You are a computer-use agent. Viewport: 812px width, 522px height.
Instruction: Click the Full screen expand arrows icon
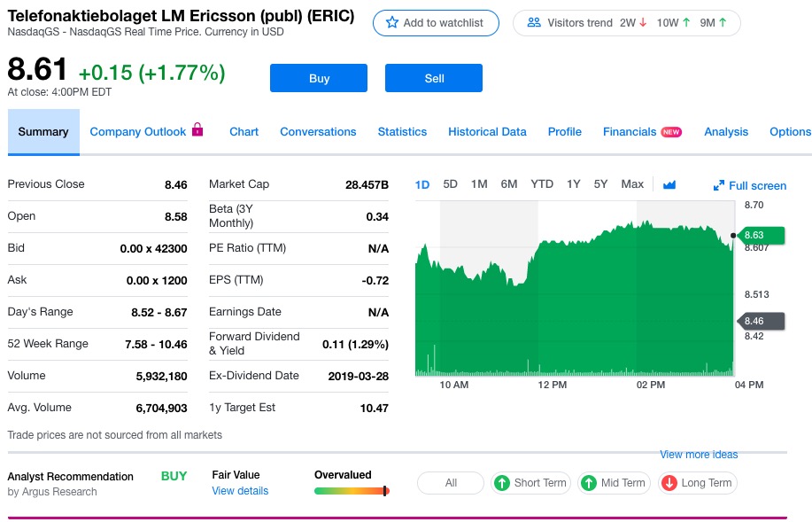click(x=718, y=185)
